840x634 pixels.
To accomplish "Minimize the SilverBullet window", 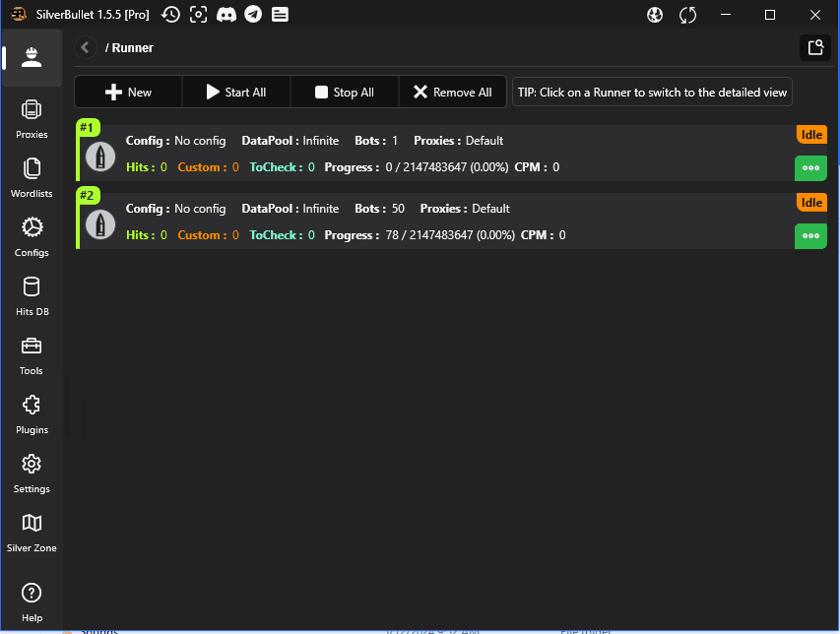I will point(726,15).
